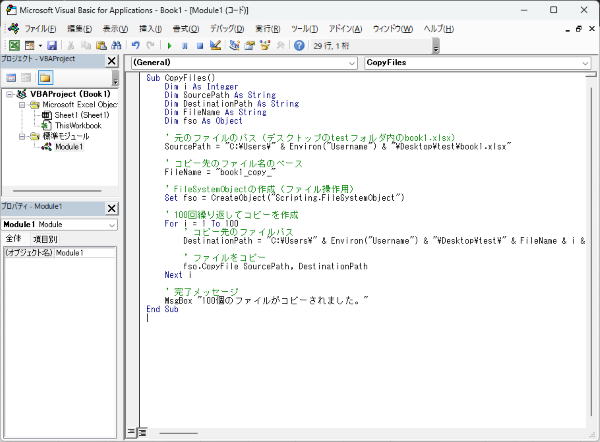This screenshot has width=600, height=442.
Task: Open the アドイン(A) menu
Action: point(346,29)
